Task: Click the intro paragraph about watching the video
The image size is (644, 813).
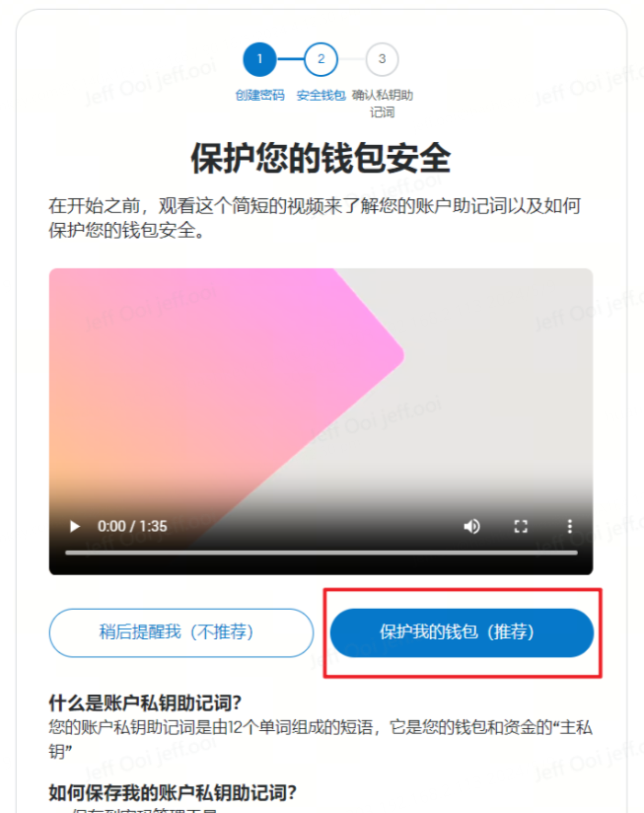Action: pos(315,218)
